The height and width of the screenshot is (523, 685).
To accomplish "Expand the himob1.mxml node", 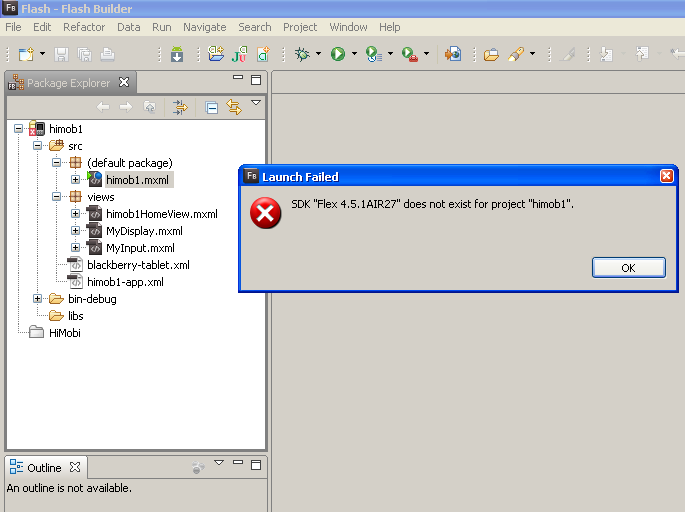I will coord(75,180).
